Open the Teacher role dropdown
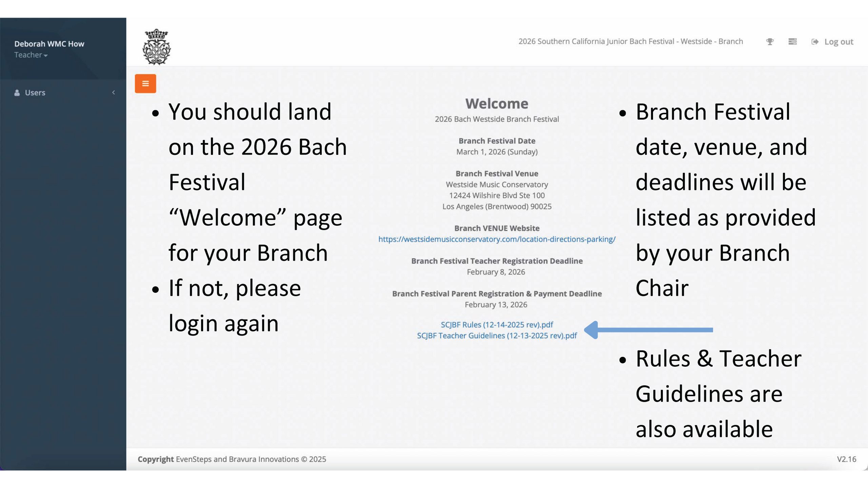The width and height of the screenshot is (868, 488). (31, 55)
